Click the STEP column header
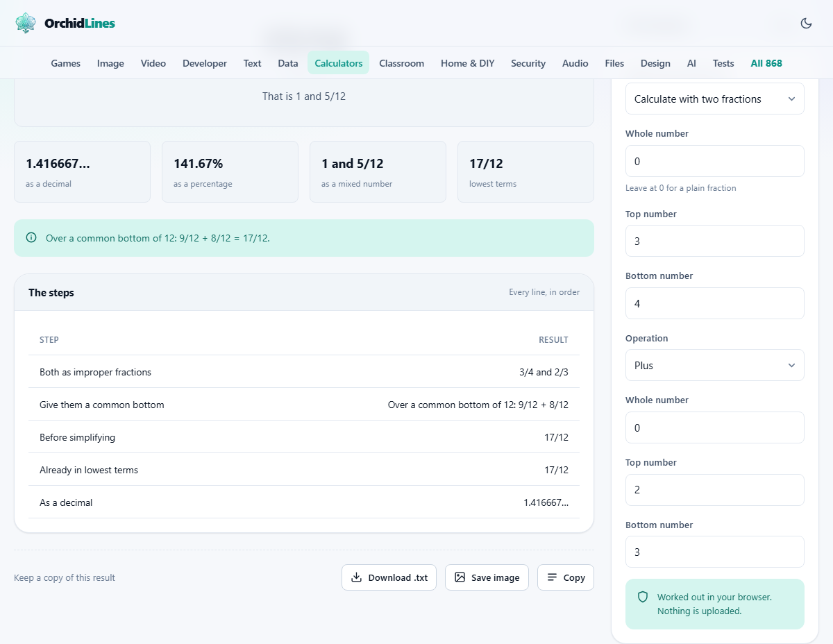833x644 pixels. (x=49, y=340)
